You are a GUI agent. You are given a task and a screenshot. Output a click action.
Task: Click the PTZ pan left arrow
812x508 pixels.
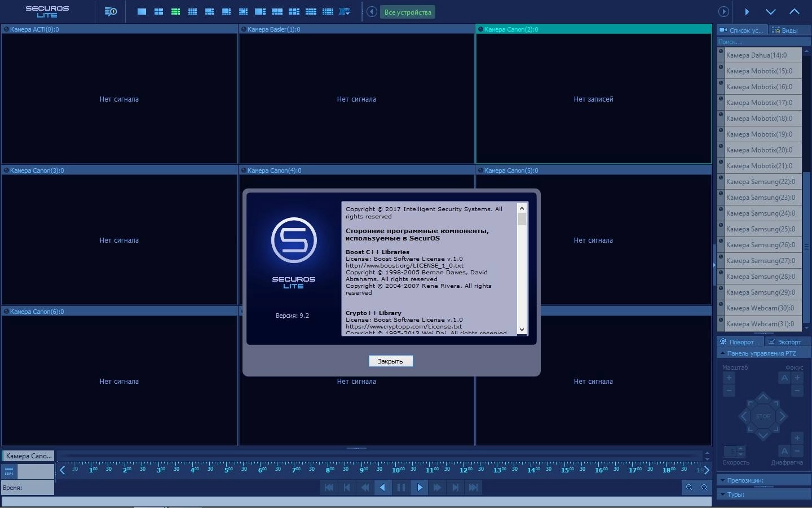(x=744, y=417)
